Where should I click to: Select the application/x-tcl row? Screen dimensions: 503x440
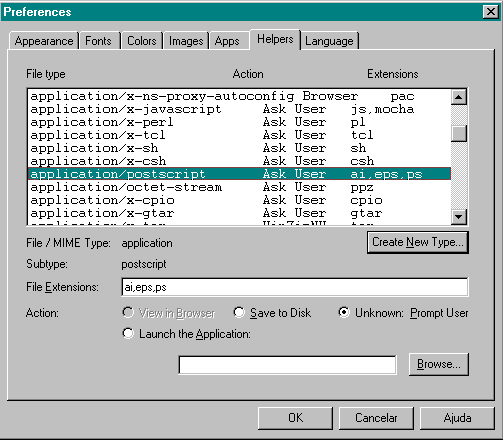click(239, 135)
